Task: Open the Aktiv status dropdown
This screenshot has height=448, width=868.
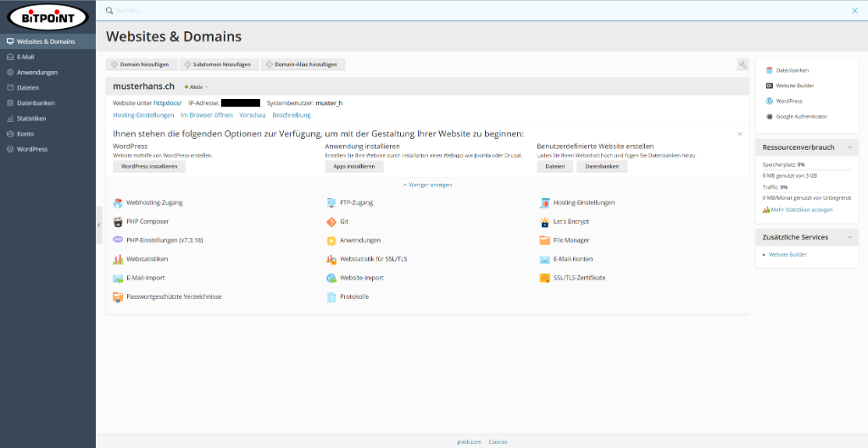Action: pyautogui.click(x=197, y=87)
